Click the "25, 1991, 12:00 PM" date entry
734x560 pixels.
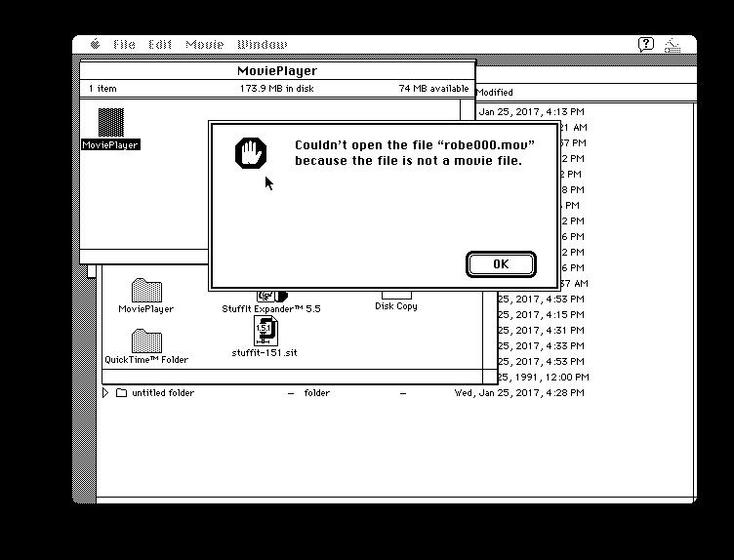coord(543,378)
